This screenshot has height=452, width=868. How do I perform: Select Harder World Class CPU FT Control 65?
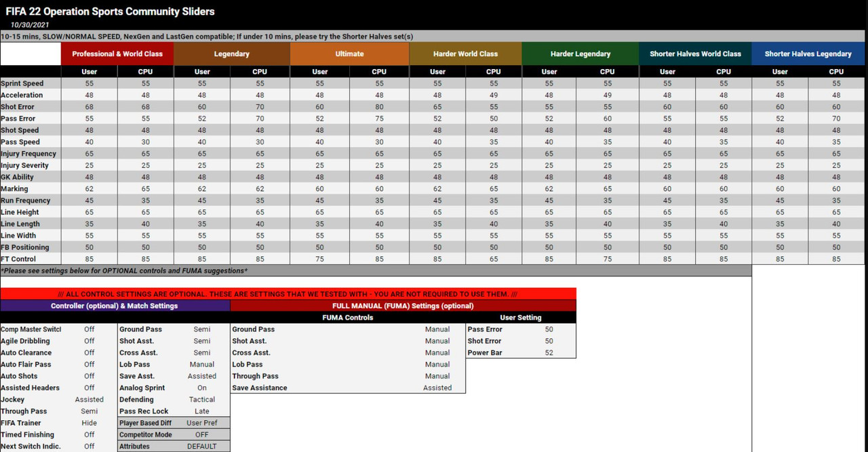click(494, 259)
